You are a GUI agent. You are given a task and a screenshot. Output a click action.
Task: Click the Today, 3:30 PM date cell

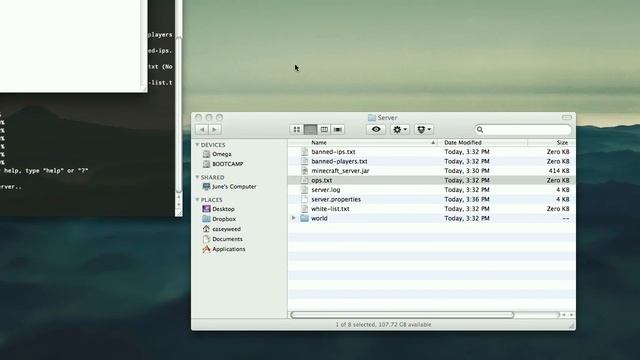point(467,171)
